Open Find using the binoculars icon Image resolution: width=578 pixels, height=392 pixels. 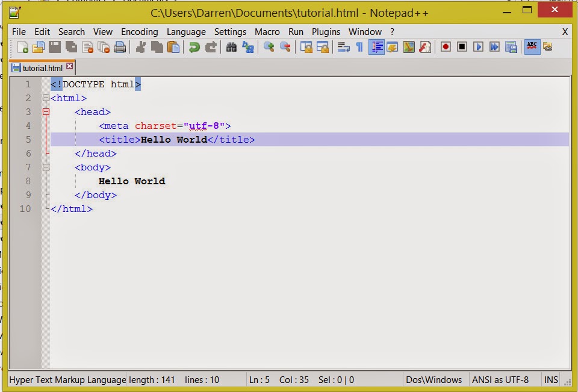click(231, 47)
